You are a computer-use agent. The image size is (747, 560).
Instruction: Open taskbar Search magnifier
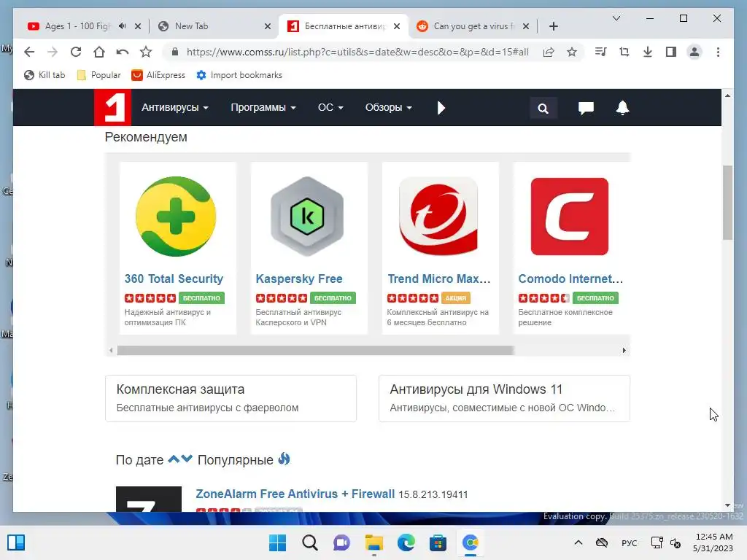coord(309,542)
